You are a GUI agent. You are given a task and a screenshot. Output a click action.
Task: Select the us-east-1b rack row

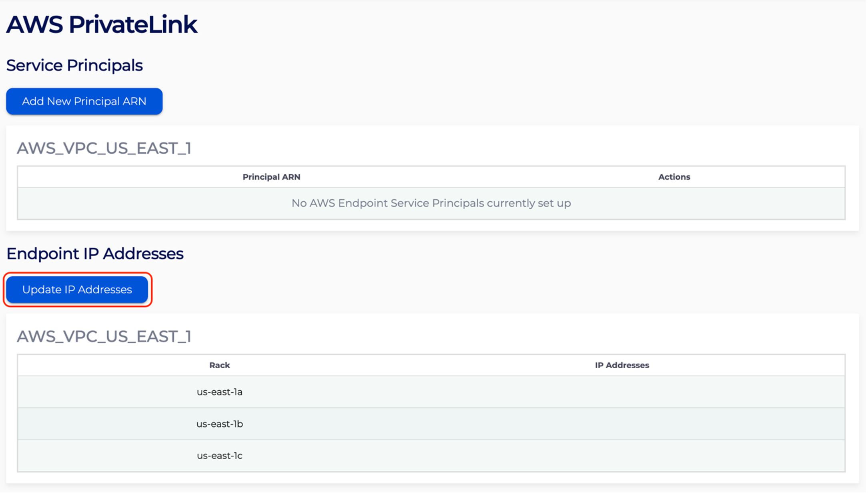click(x=431, y=424)
